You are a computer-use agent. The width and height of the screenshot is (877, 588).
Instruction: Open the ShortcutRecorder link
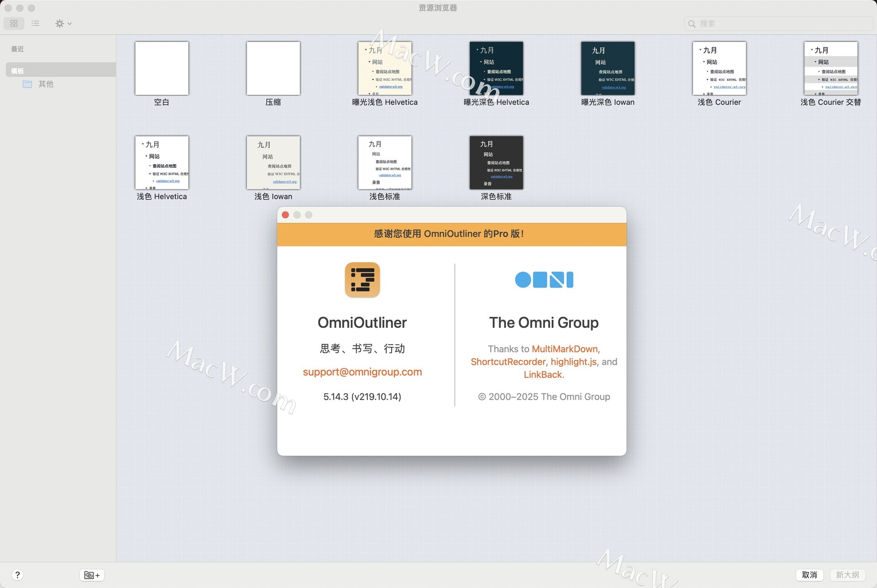coord(508,362)
